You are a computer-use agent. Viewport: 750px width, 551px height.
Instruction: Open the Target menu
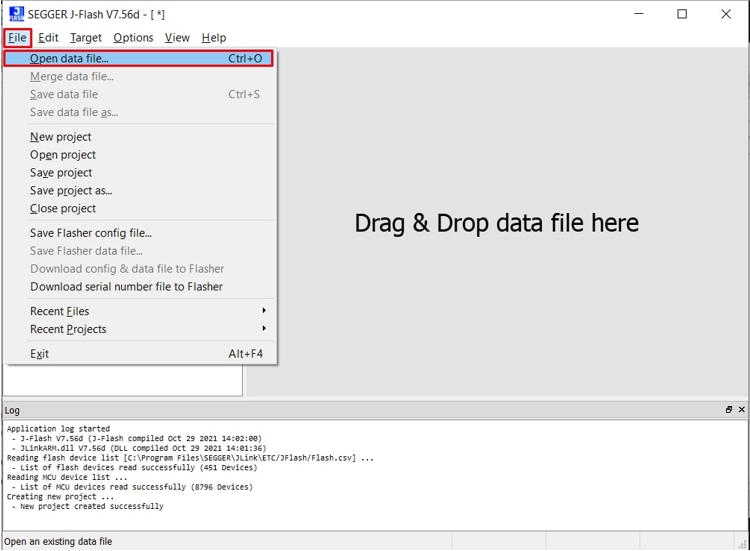86,38
